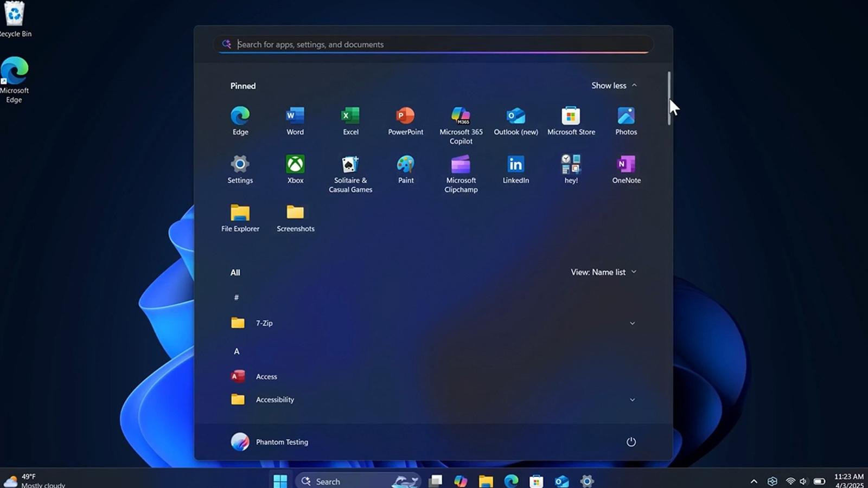
Task: Click the power button in Start menu
Action: click(x=631, y=442)
